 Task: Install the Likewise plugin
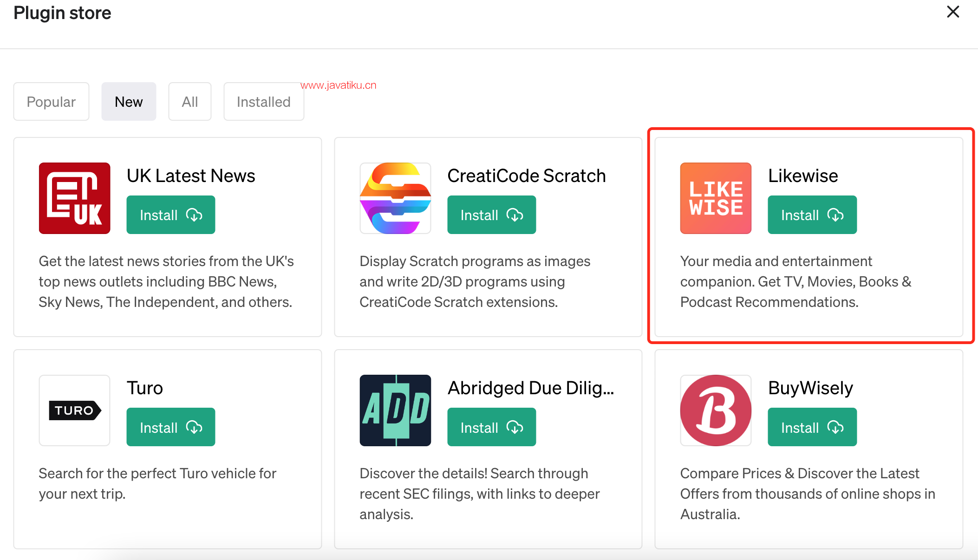812,215
